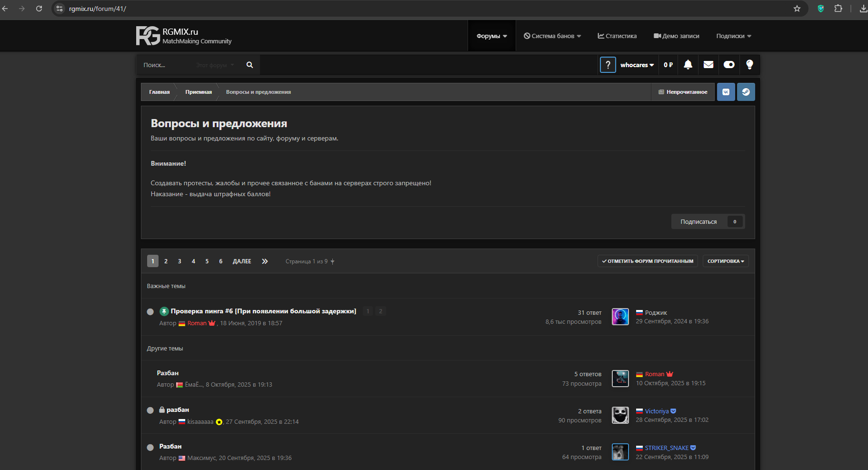Click the Подписаться button
This screenshot has height=470, width=868.
pyautogui.click(x=698, y=222)
